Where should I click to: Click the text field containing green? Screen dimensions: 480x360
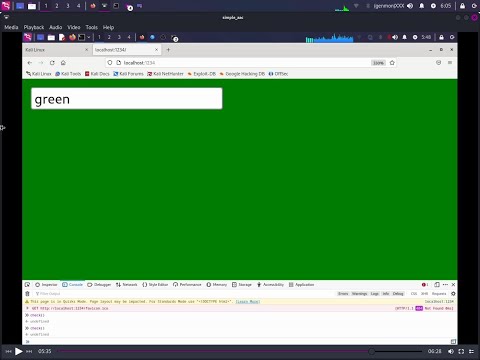[127, 98]
